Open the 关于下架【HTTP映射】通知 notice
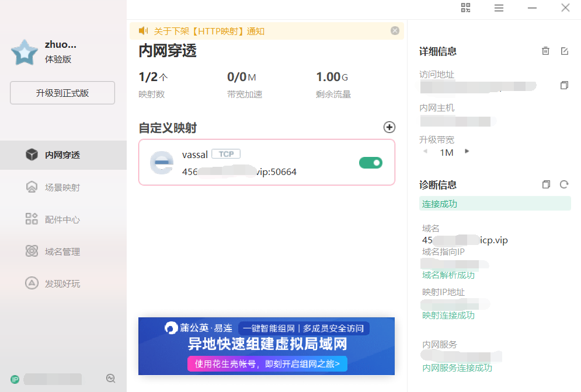Image resolution: width=581 pixels, height=392 pixels. [x=209, y=31]
